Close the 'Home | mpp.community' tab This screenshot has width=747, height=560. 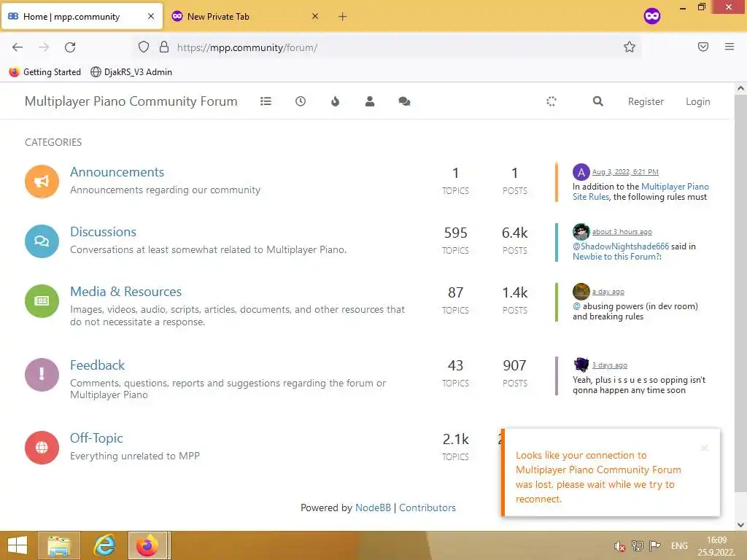coord(151,16)
